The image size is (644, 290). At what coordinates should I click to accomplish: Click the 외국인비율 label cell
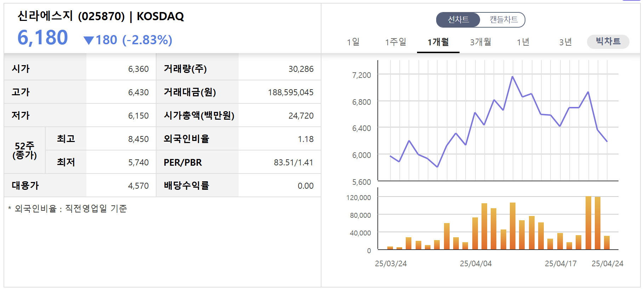pos(197,139)
